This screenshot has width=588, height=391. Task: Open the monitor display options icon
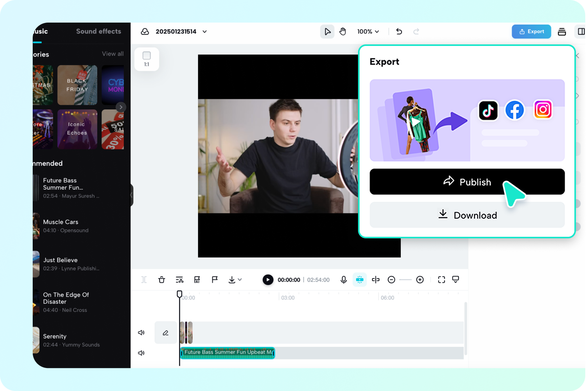[456, 279]
